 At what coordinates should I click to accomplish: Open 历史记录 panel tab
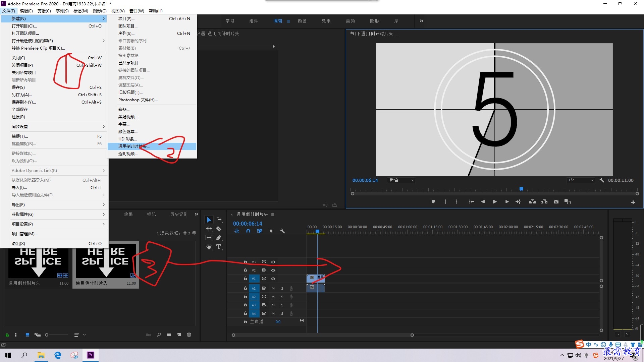point(178,214)
